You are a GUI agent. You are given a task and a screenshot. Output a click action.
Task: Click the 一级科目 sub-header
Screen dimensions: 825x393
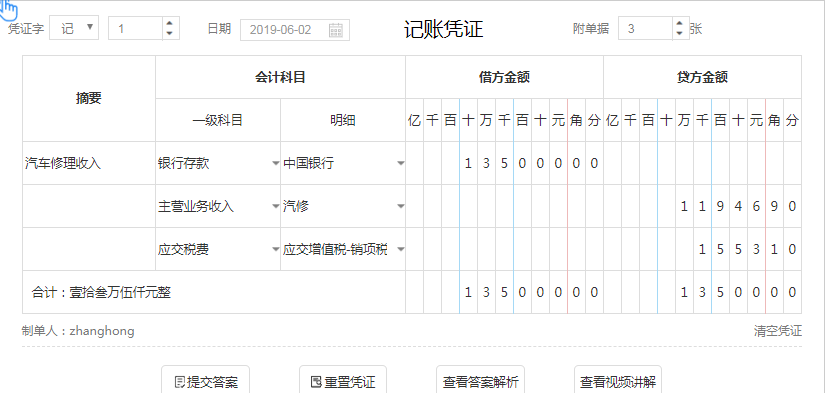pyautogui.click(x=218, y=120)
